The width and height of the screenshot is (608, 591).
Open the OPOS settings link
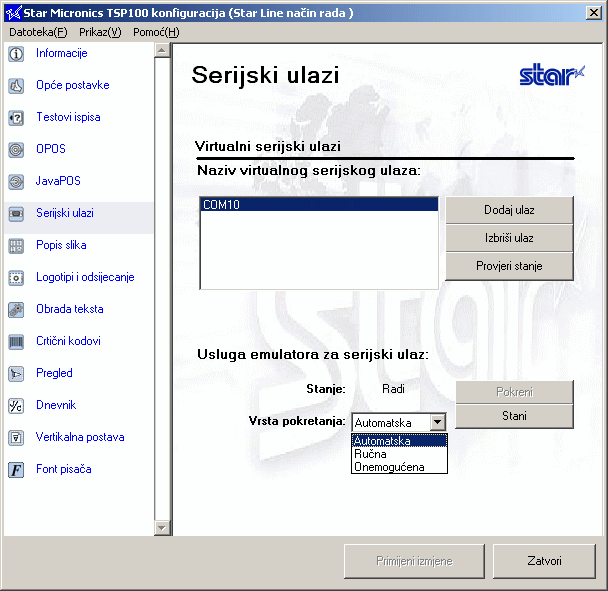tap(51, 149)
